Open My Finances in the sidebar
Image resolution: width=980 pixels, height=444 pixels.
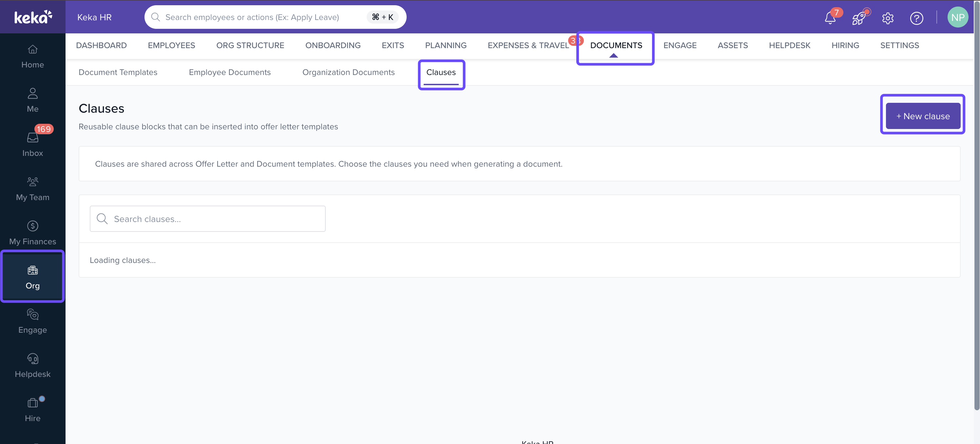click(x=33, y=233)
